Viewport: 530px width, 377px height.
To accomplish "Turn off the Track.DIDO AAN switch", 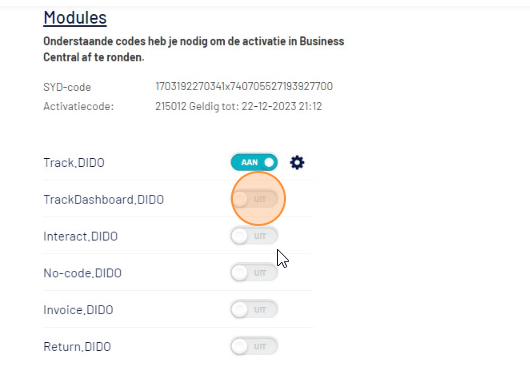I will 254,162.
